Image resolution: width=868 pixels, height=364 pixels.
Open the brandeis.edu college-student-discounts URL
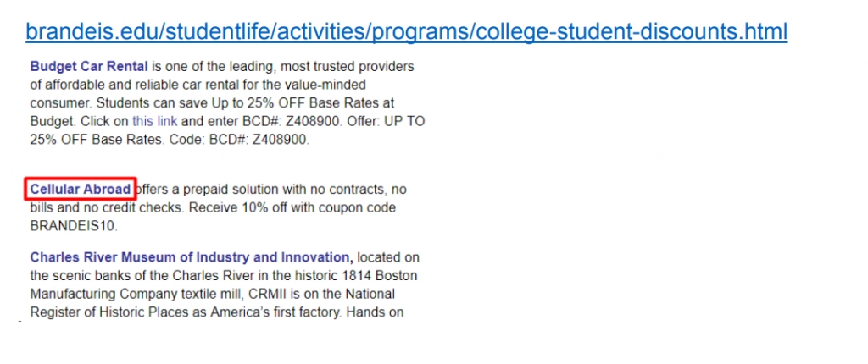point(406,32)
